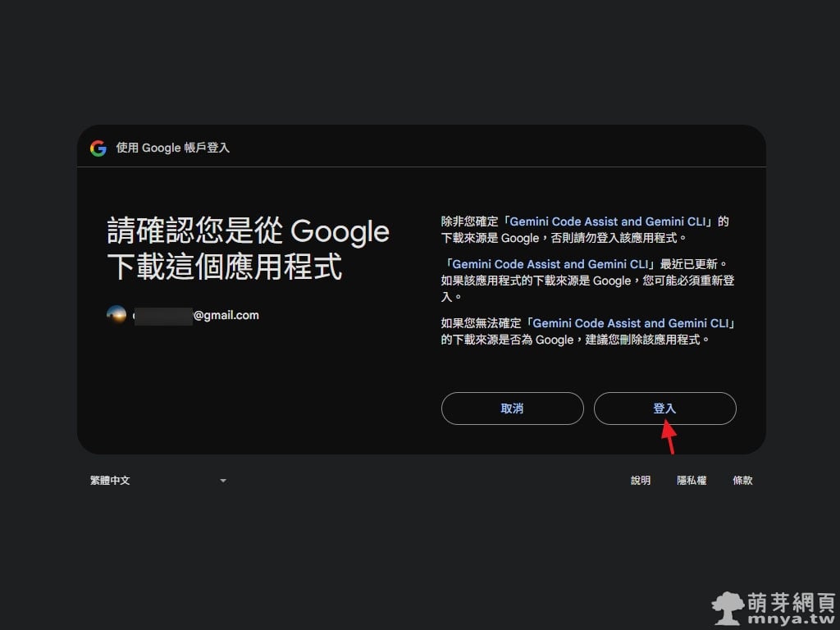Open the 條款 terms link
The height and width of the screenshot is (630, 840).
click(x=742, y=481)
